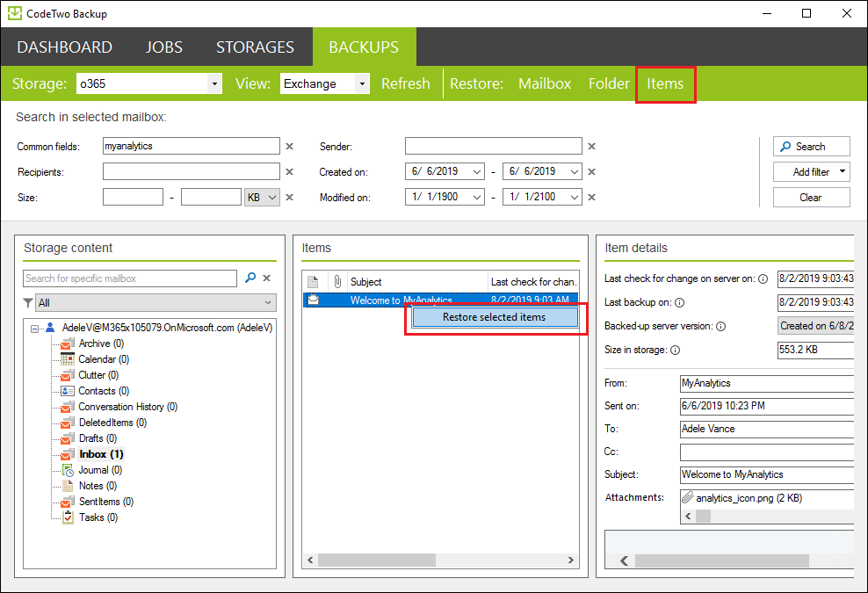
Task: Select the DeletedItems (0) folder
Action: pyautogui.click(x=113, y=423)
